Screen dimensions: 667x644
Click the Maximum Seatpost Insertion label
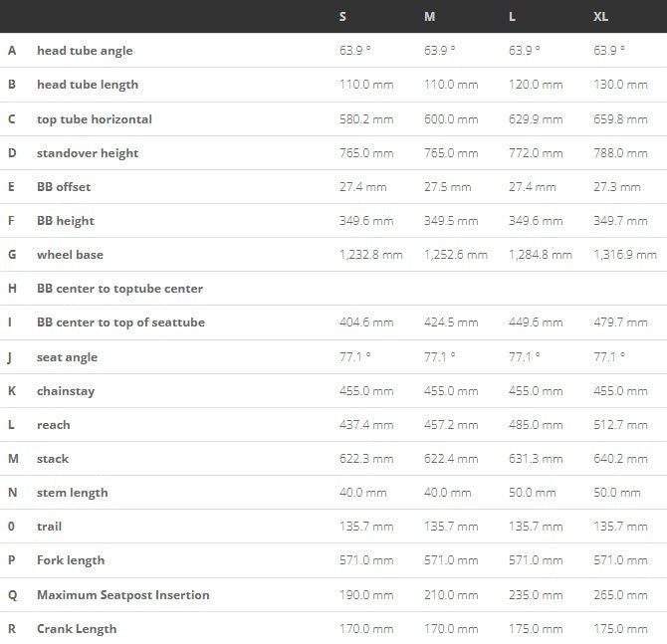coord(123,595)
